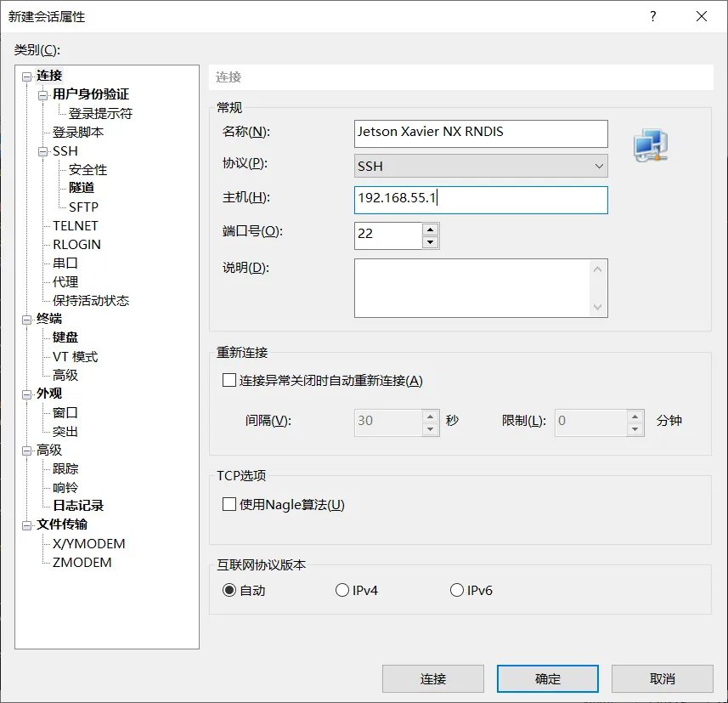This screenshot has width=728, height=703.
Task: Click the 主机 host input field
Action: coord(481,201)
